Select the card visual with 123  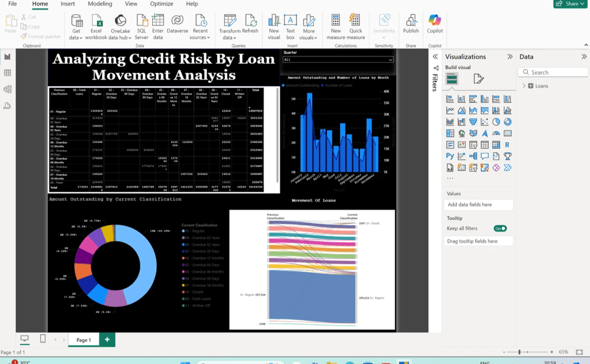coord(508,133)
